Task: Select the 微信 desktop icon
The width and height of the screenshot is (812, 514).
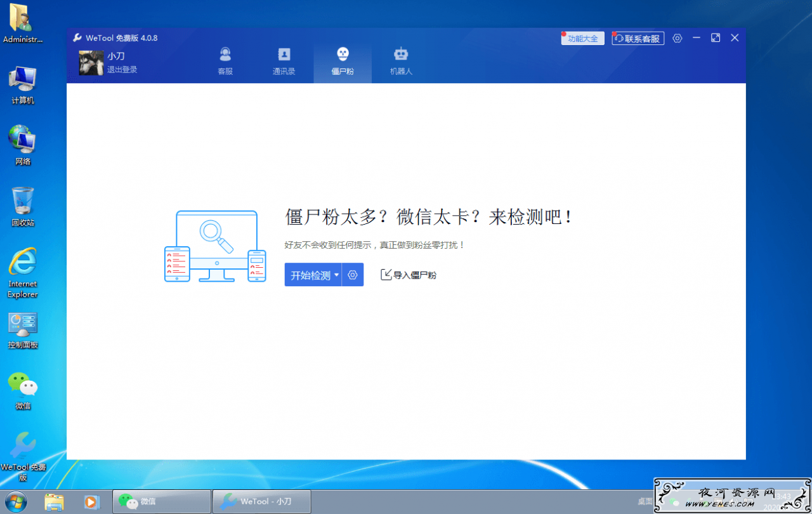Action: tap(23, 391)
